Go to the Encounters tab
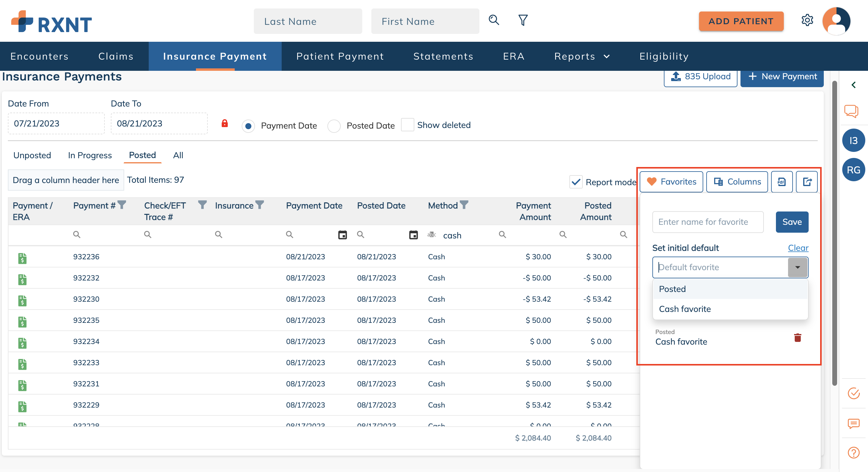This screenshot has width=868, height=472. (x=39, y=56)
